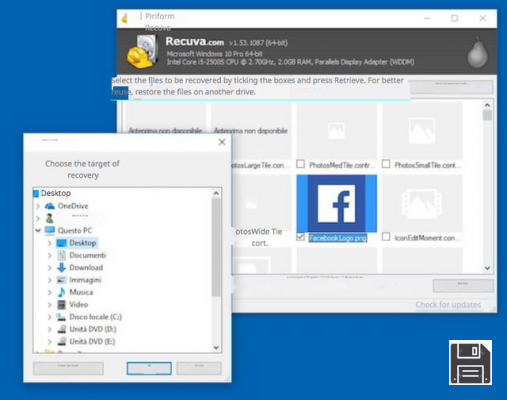Click the Disco locale (C:) drive icon
The image size is (507, 400).
point(61,317)
